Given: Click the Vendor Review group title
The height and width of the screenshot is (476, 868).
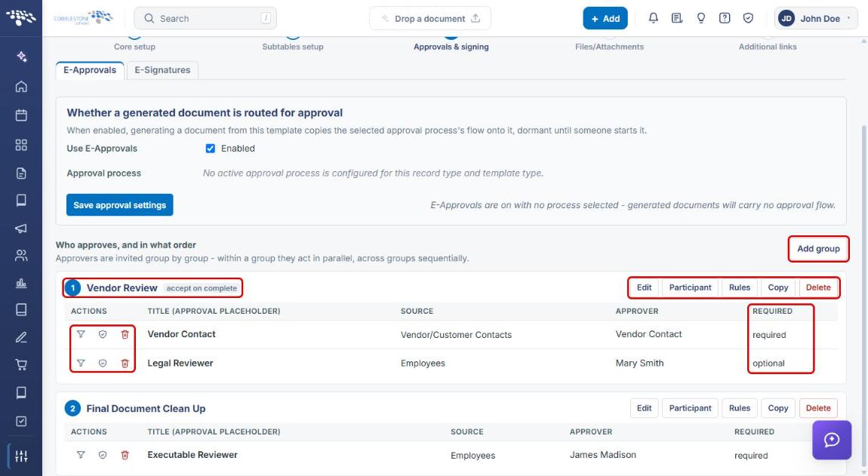Looking at the screenshot, I should click(x=122, y=288).
